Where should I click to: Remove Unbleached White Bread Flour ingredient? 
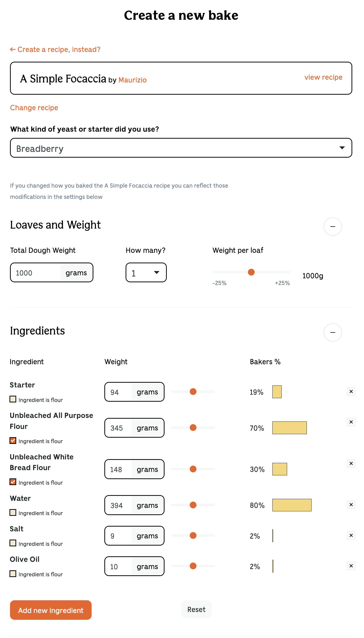[x=351, y=463]
